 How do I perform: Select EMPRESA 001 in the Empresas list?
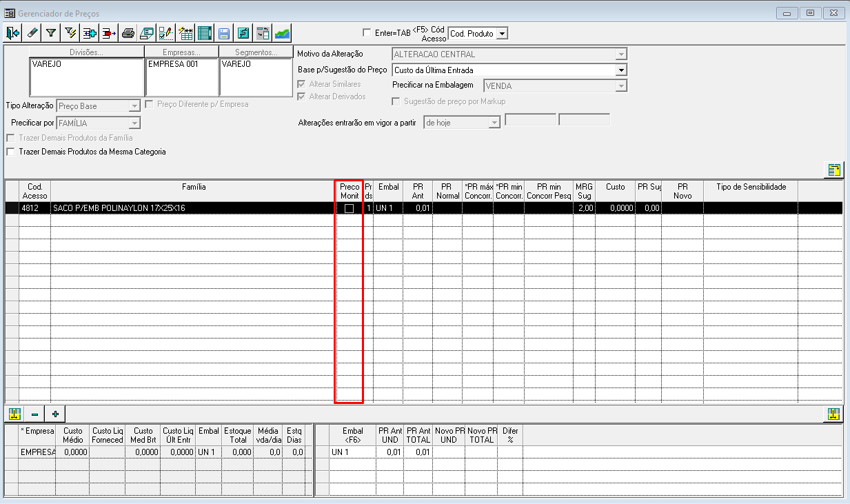pos(172,64)
